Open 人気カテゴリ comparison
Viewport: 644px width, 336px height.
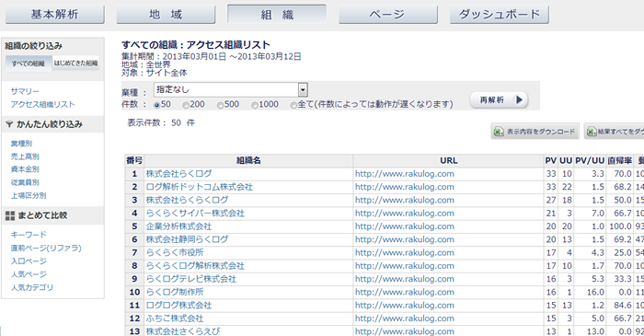click(x=32, y=287)
